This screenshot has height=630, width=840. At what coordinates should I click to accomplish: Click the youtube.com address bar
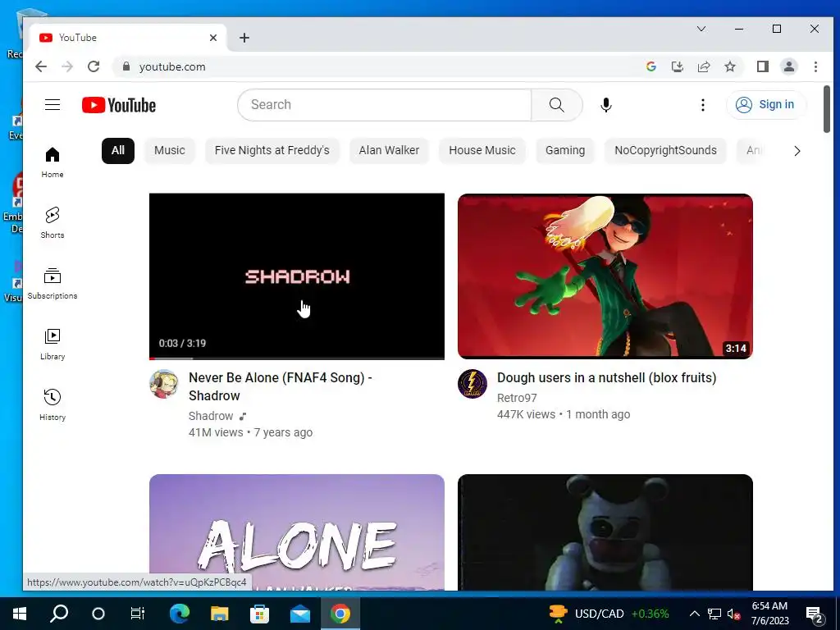coord(375,66)
